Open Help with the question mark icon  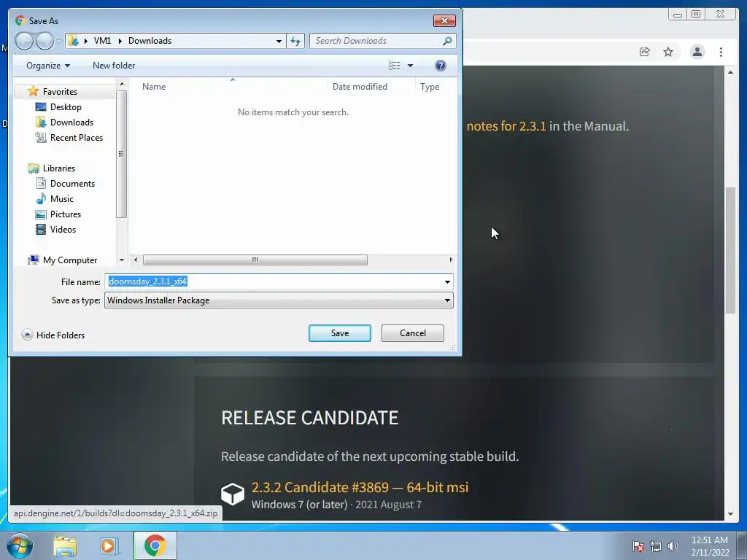[441, 65]
